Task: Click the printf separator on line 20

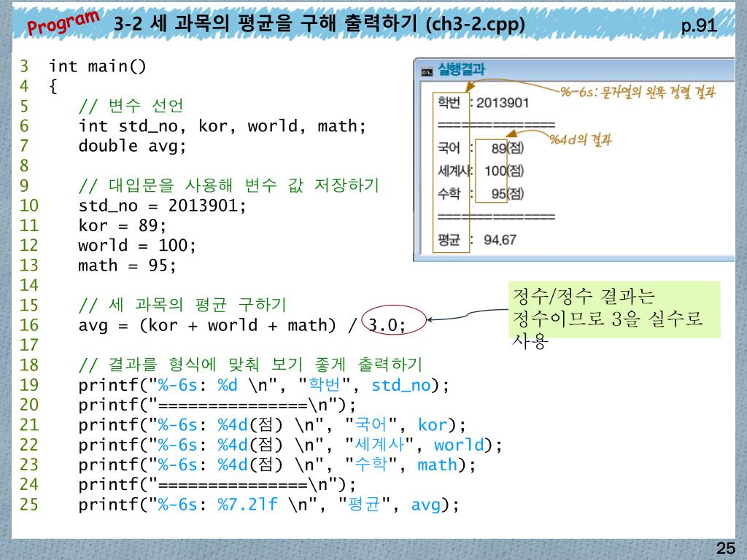Action: coord(217,405)
